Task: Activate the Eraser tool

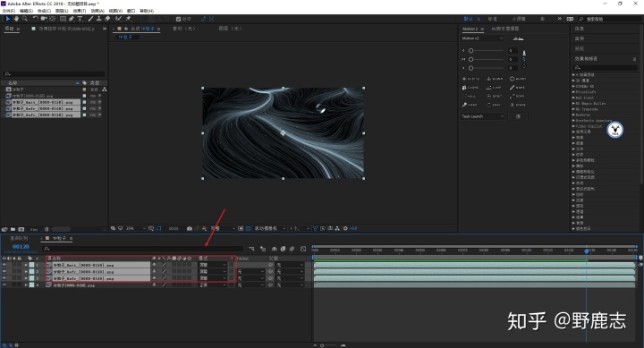Action: [107, 19]
